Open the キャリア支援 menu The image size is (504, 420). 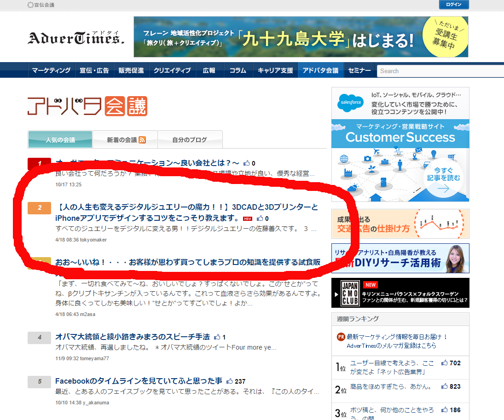click(x=275, y=70)
